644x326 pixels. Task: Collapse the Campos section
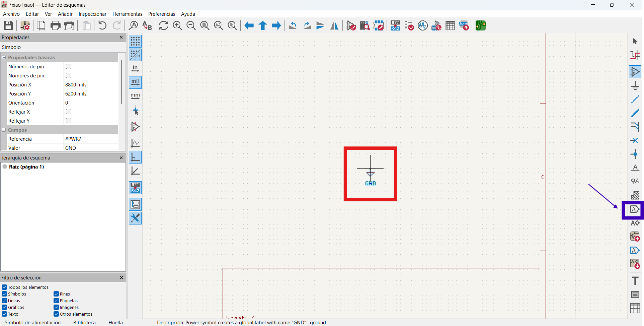pos(4,130)
